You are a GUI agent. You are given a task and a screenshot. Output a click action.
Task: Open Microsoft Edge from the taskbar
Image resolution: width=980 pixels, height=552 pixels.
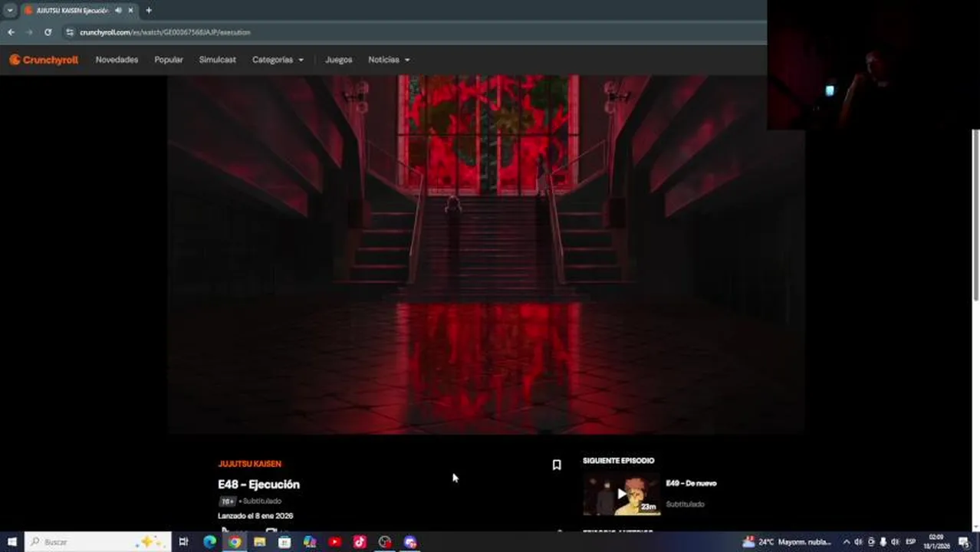209,542
